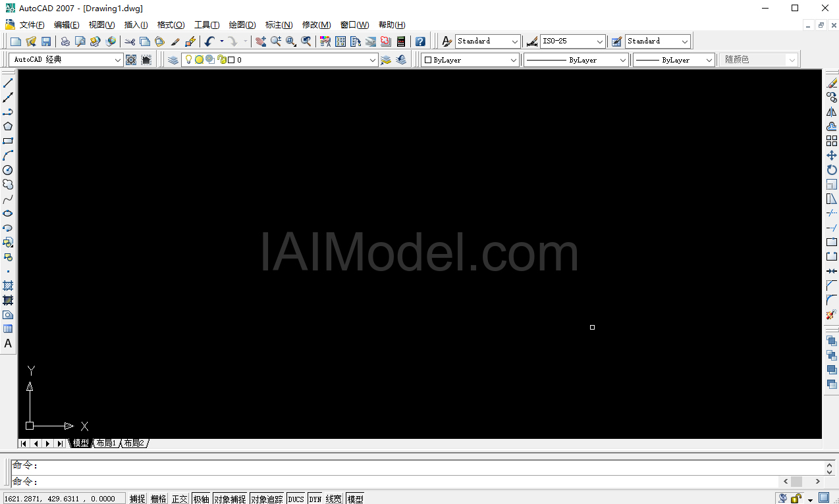The image size is (839, 504).
Task: Select the Mirror modify tool
Action: pyautogui.click(x=832, y=112)
